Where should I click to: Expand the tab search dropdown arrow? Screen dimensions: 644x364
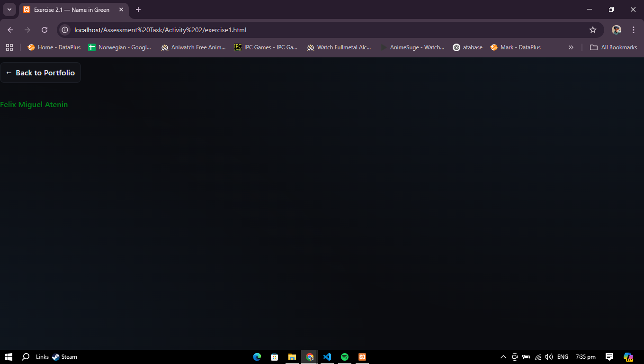point(9,9)
